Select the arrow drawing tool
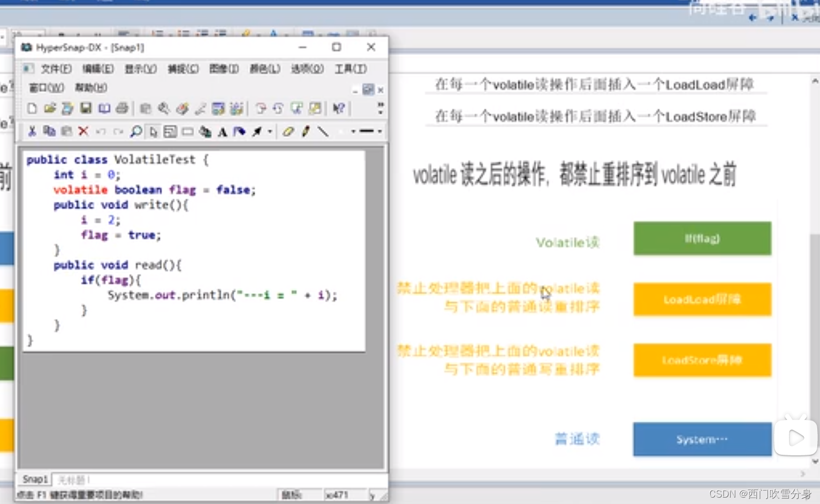Viewport: 820px width, 504px height. coord(257,131)
